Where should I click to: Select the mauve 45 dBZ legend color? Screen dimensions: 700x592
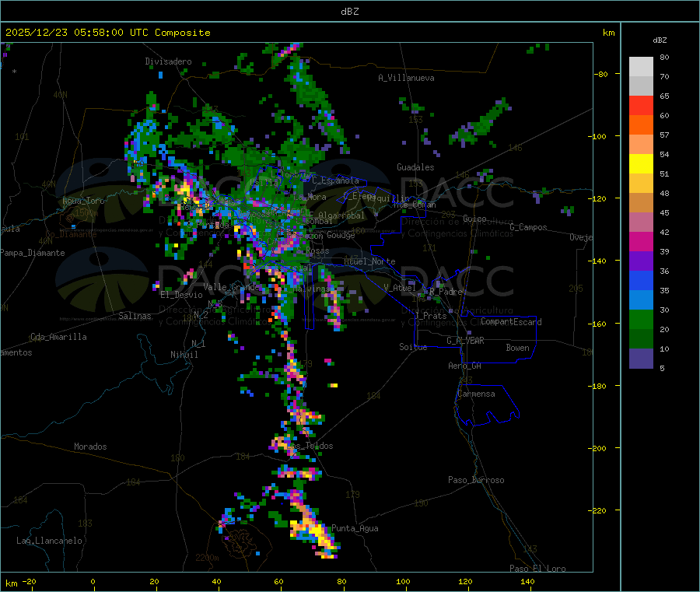coord(641,222)
